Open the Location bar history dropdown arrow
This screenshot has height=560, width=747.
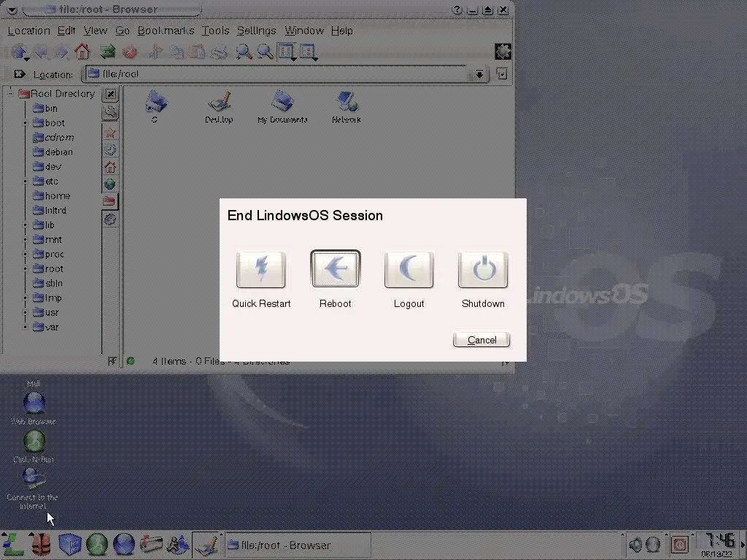pos(479,74)
